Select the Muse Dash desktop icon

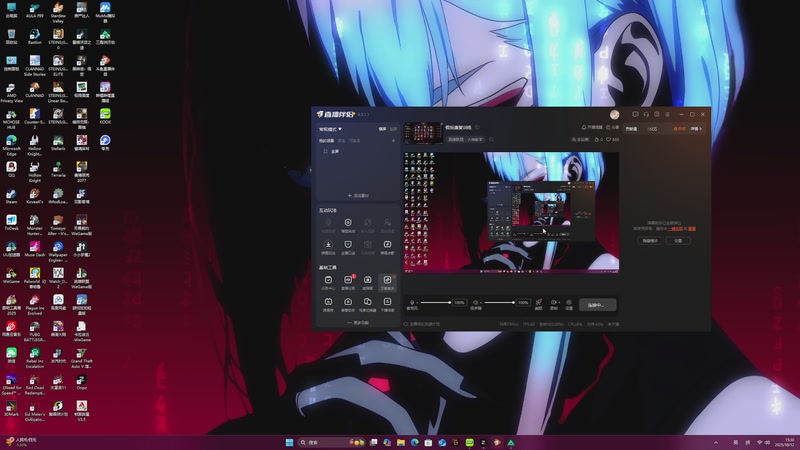[35, 249]
